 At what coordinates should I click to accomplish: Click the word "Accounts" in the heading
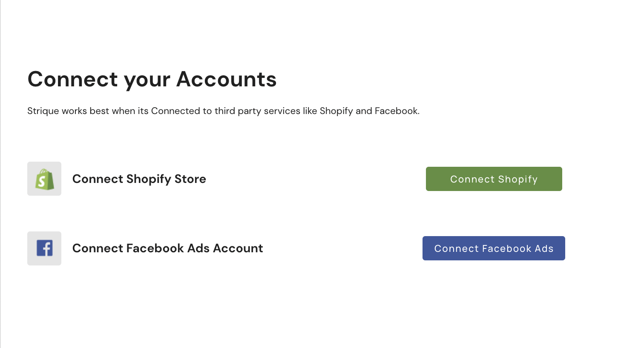click(226, 80)
